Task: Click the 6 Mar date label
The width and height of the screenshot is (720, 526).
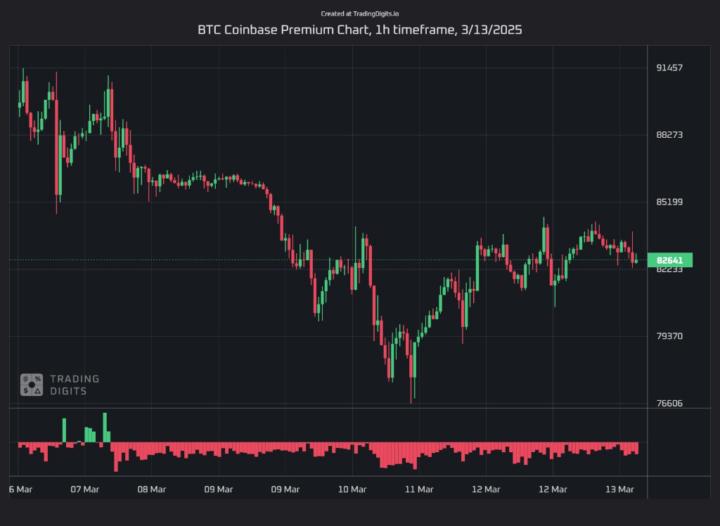Action: [x=20, y=489]
